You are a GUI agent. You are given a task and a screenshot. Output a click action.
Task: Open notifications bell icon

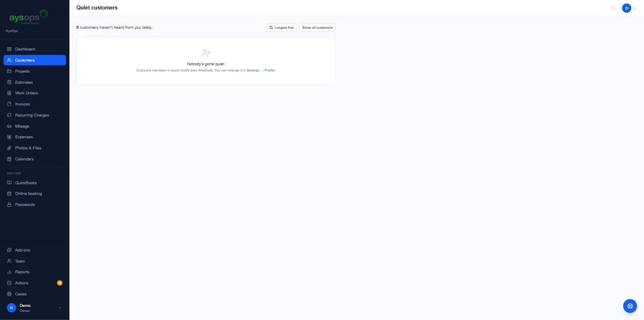[613, 8]
